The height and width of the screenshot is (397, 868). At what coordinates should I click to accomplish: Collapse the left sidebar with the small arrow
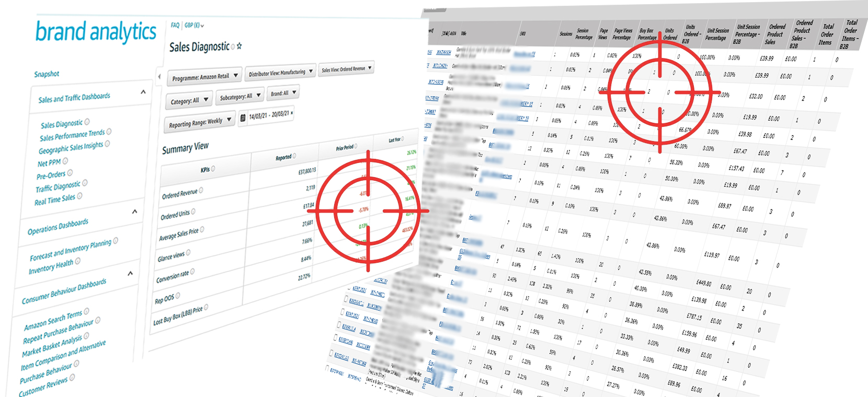[159, 77]
